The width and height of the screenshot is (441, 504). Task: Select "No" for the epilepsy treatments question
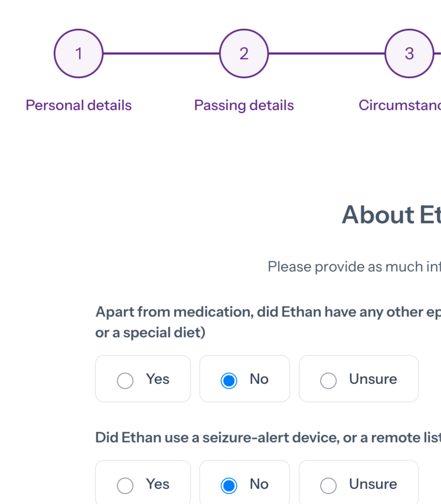pos(244,379)
